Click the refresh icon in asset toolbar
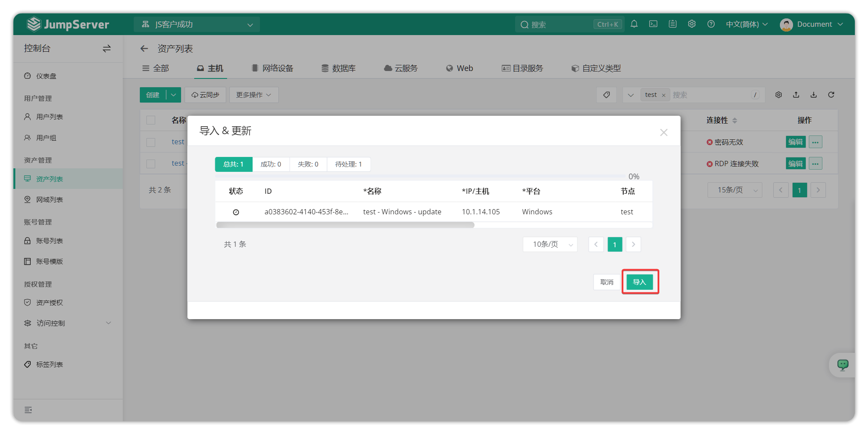This screenshot has width=868, height=430. (x=831, y=95)
